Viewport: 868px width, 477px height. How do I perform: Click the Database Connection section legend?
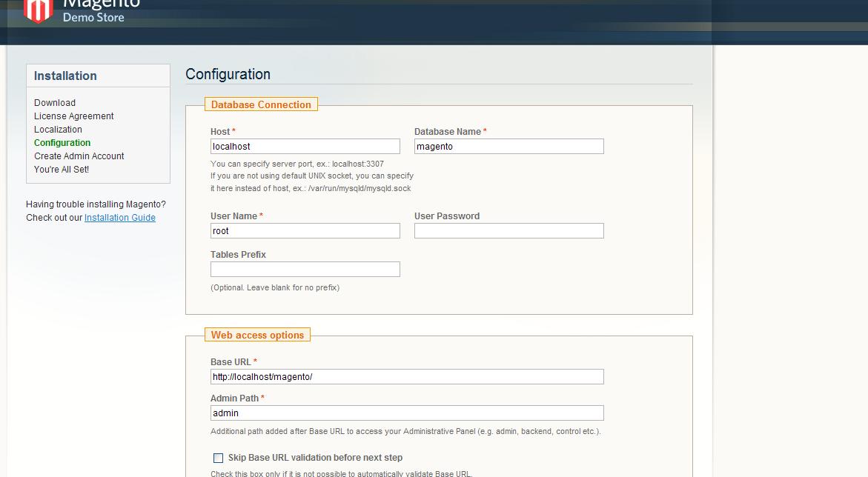pos(261,105)
